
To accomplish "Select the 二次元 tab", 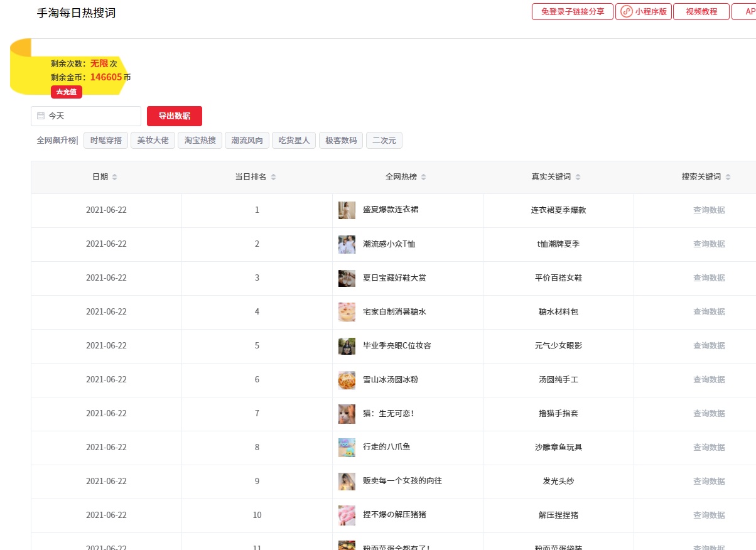I will point(384,140).
